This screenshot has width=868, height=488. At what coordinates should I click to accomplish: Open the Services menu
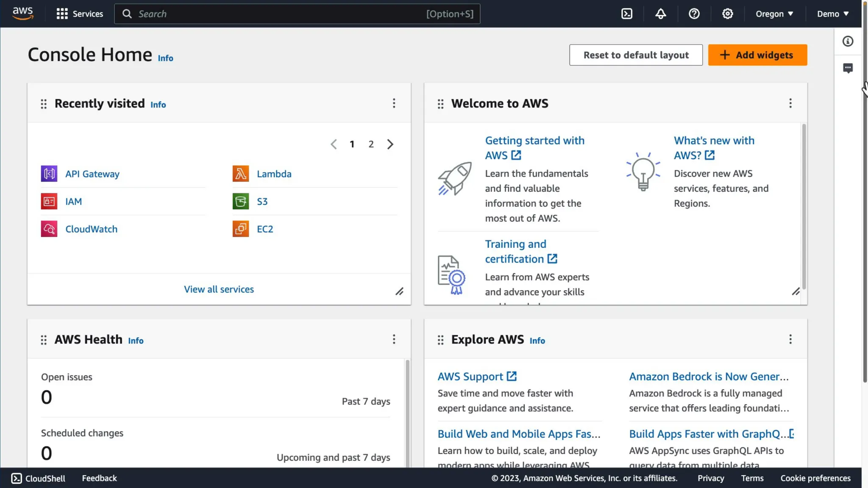[x=80, y=14]
